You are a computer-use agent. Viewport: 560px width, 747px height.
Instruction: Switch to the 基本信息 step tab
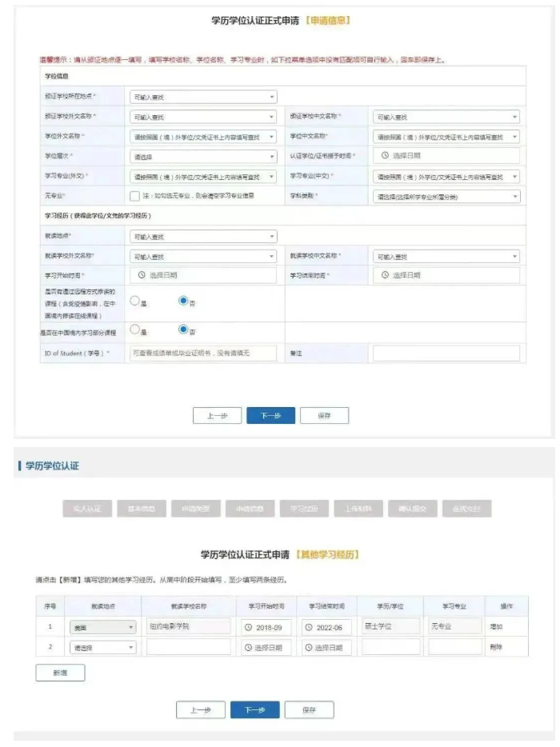click(x=142, y=509)
